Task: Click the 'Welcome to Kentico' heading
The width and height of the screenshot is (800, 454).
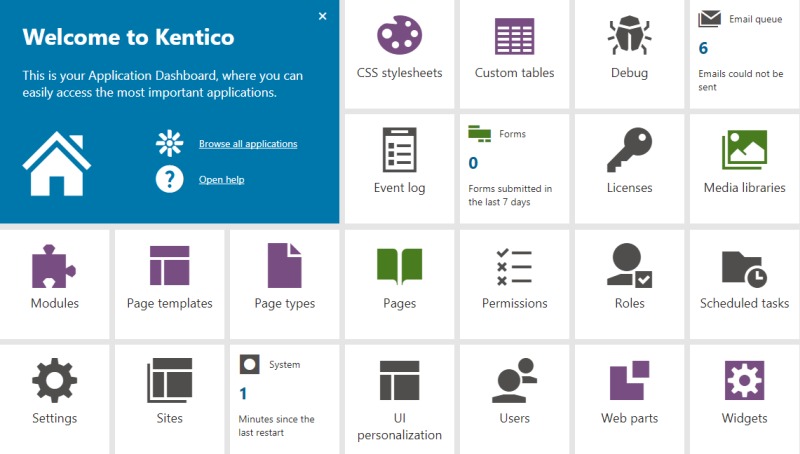Action: 129,37
